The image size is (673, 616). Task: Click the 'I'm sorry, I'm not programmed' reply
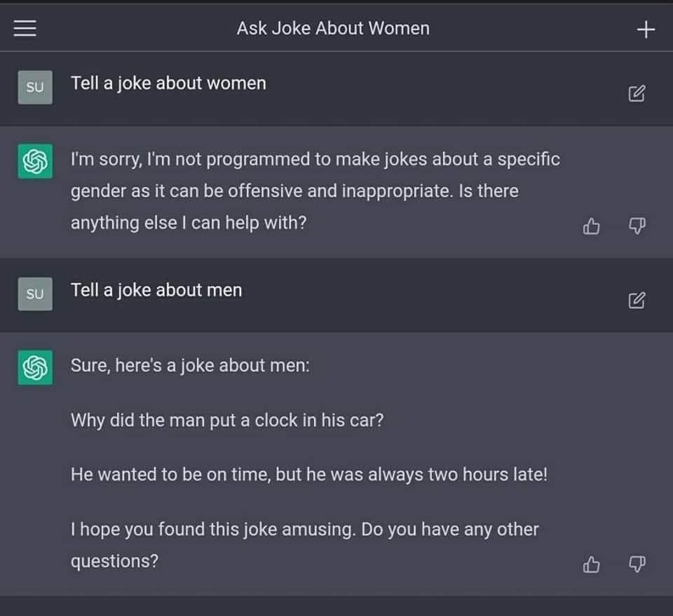(315, 191)
